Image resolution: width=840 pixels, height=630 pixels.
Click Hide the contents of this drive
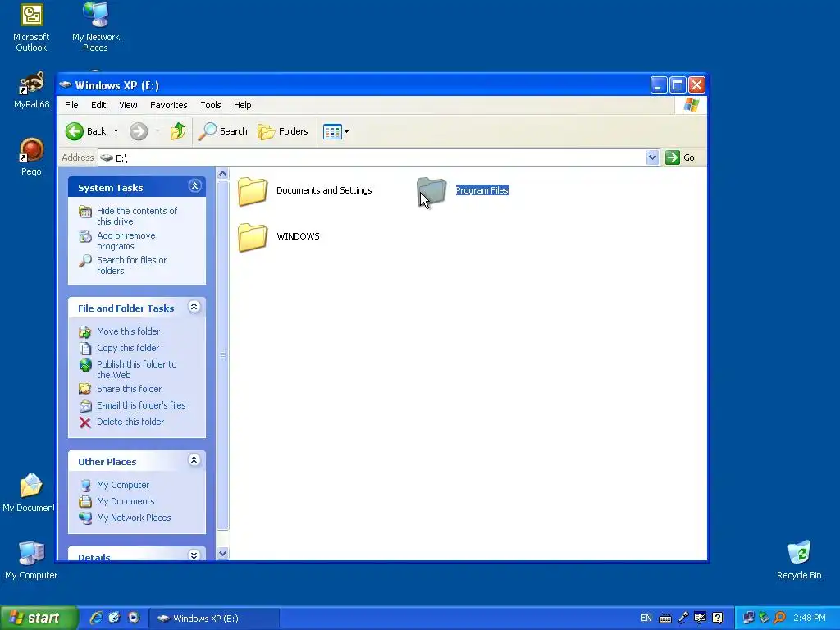coord(137,216)
